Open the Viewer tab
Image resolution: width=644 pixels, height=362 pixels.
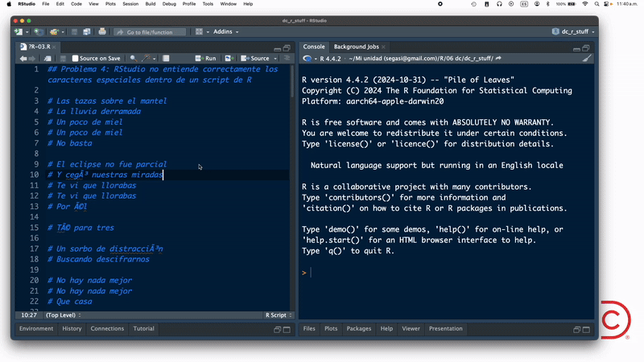411,329
